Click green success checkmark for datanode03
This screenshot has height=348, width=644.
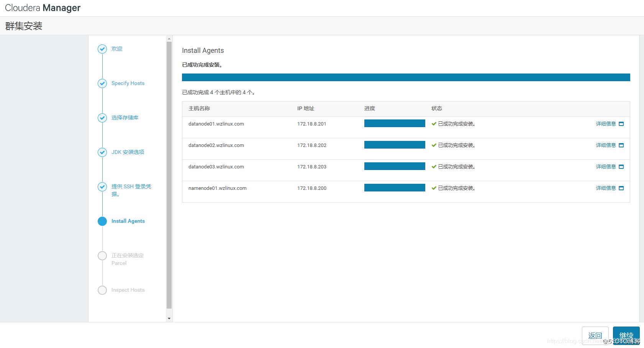point(434,167)
